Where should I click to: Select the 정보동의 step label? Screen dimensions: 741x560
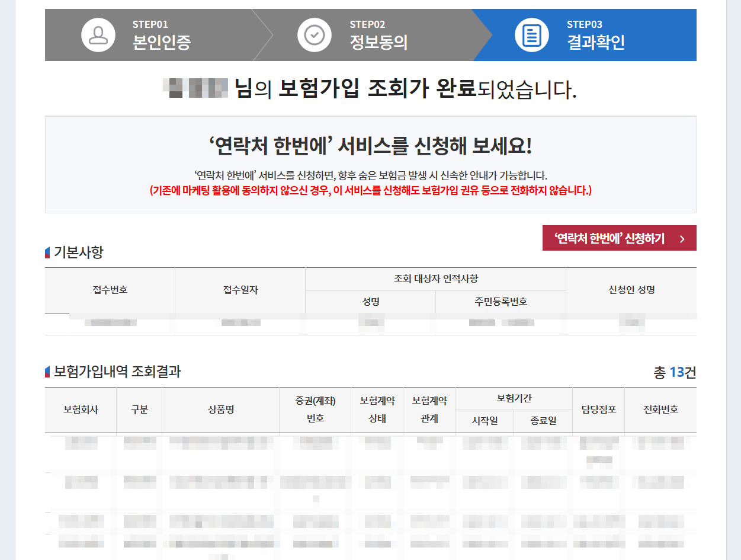tap(378, 43)
